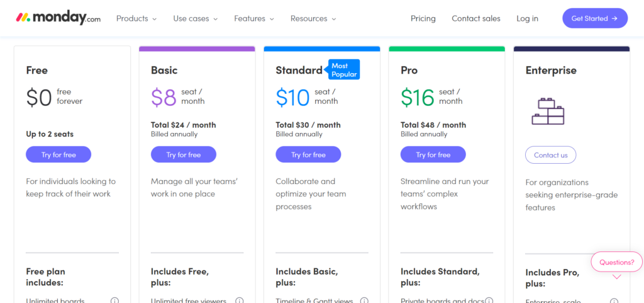Expand the Questions? pink arrow below
Screen dimensions: 644x303
coord(616,277)
